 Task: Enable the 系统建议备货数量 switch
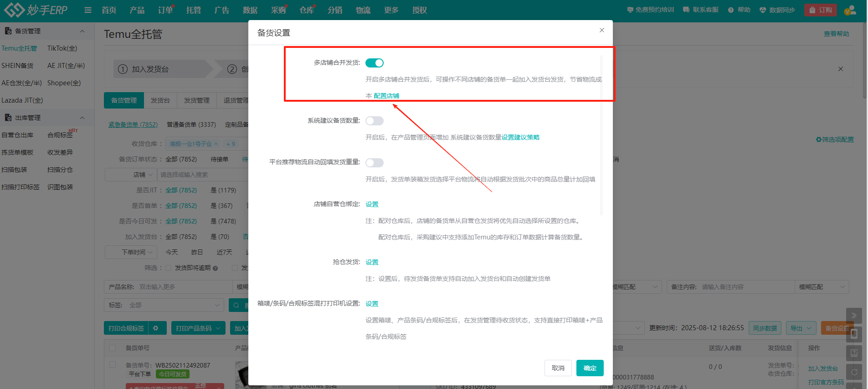375,121
